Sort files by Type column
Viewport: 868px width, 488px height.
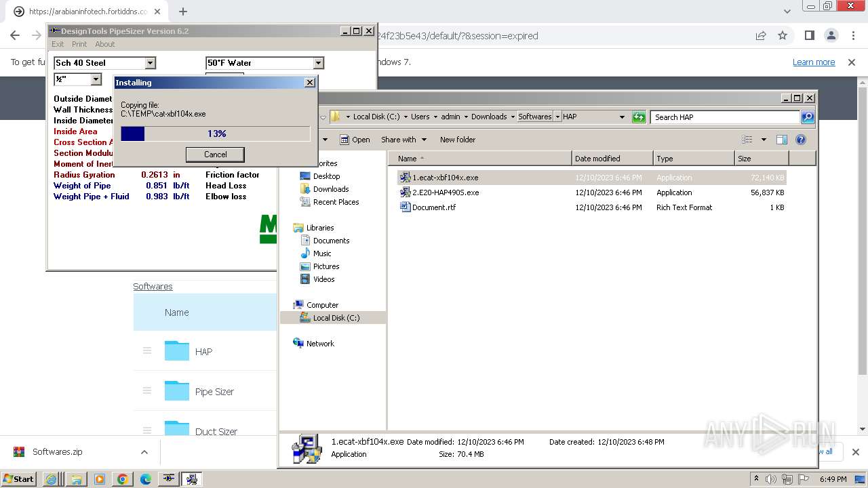click(694, 159)
